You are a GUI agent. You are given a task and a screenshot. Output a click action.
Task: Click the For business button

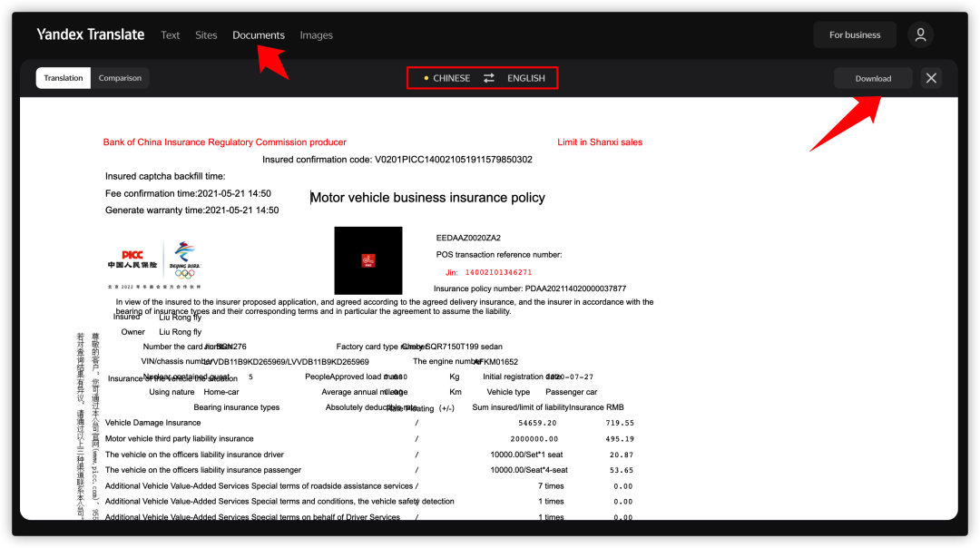click(x=855, y=34)
